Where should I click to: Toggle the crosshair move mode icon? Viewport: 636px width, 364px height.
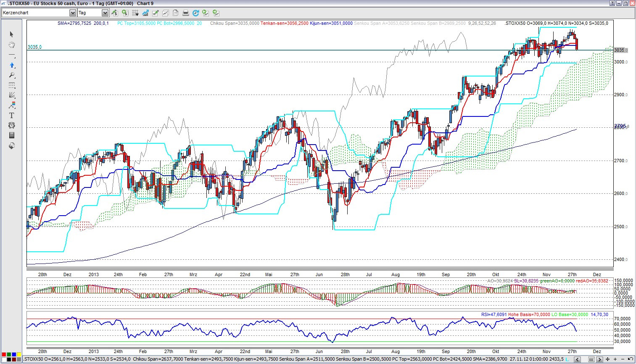click(x=607, y=359)
